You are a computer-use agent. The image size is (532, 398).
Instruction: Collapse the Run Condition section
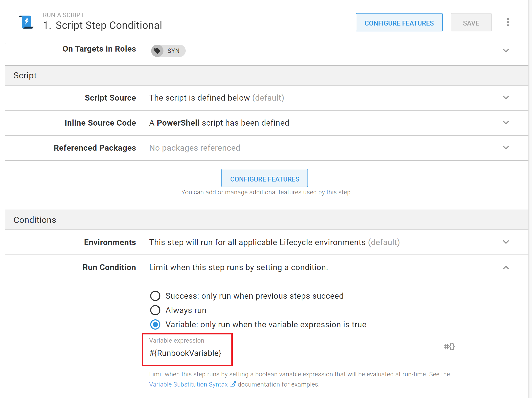506,268
